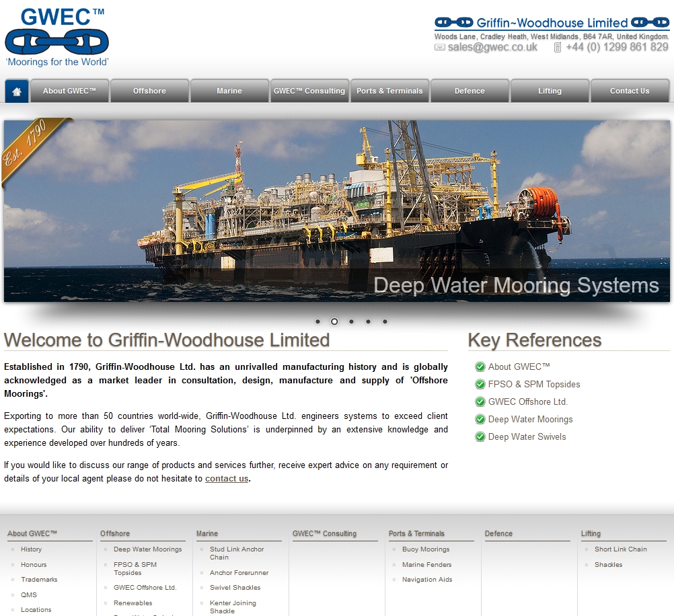Click the Lifting footer heading
This screenshot has height=616, width=674.
tap(591, 533)
